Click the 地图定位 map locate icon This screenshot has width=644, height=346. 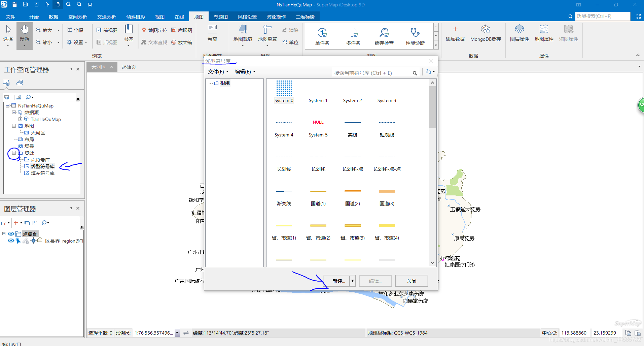[154, 30]
